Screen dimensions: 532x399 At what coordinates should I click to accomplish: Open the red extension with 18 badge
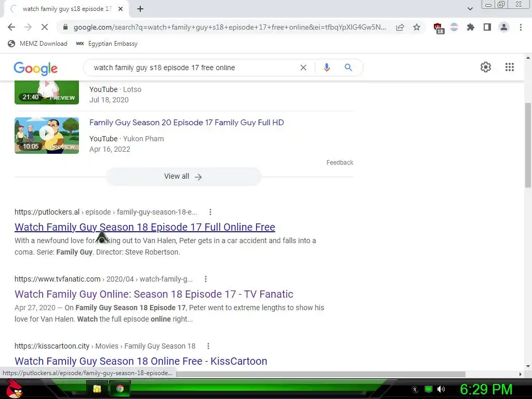click(x=438, y=28)
